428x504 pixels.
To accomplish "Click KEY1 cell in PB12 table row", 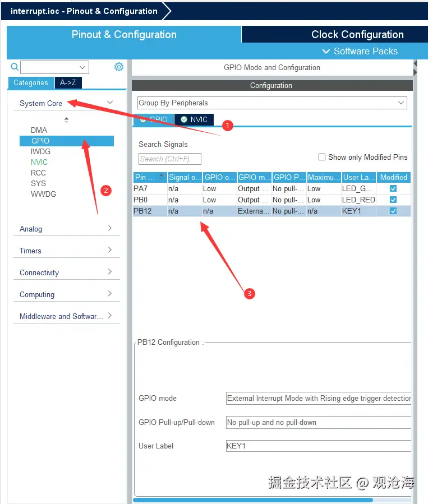I will tap(359, 211).
